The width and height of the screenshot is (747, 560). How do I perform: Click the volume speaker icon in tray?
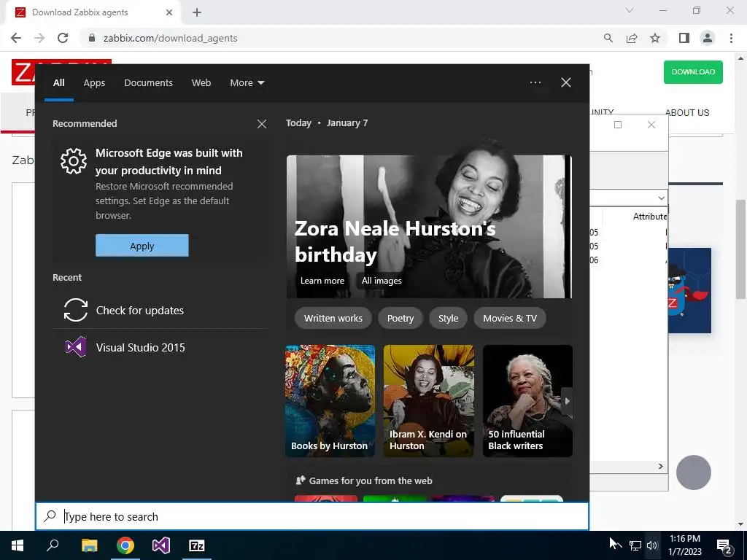coord(652,545)
